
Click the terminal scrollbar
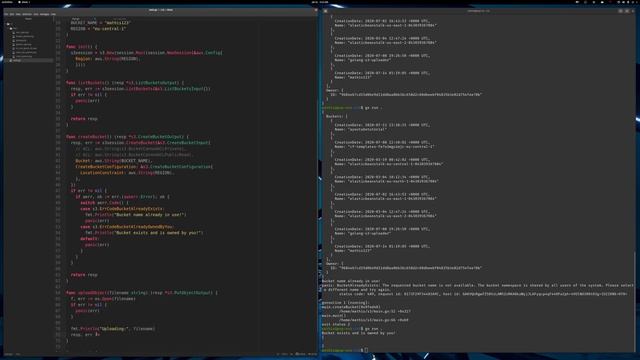pyautogui.click(x=635, y=302)
